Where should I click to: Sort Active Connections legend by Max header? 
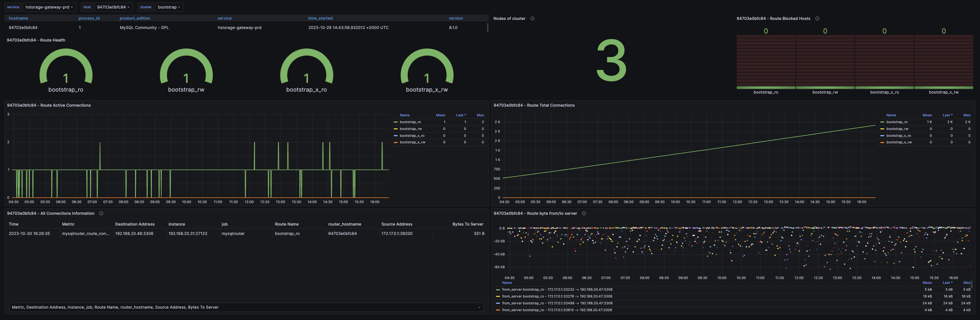(x=480, y=115)
